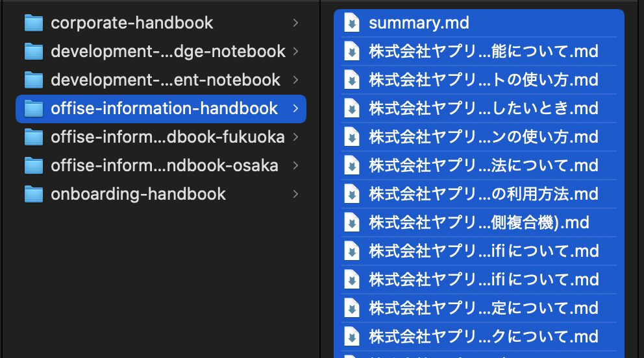This screenshot has width=644, height=358.
Task: Select the file name 株式会社ヤプリ…したいとき.md
Action: [484, 109]
